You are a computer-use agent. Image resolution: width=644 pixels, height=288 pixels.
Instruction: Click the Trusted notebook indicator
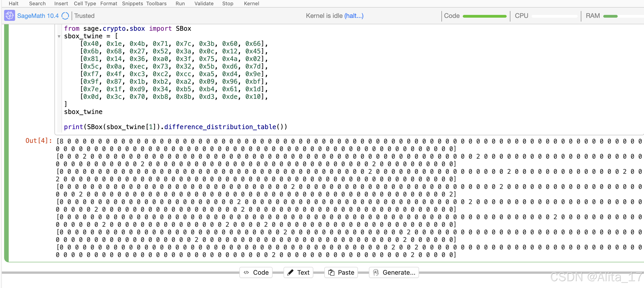point(84,16)
